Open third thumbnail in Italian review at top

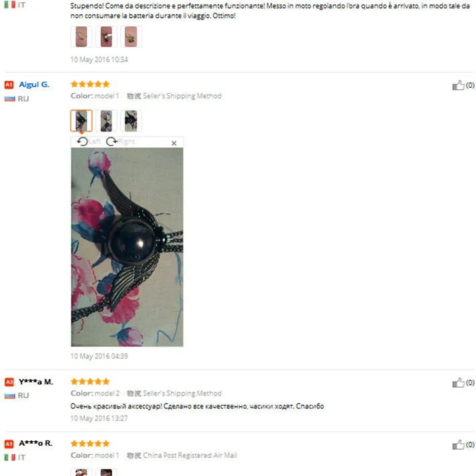[131, 37]
